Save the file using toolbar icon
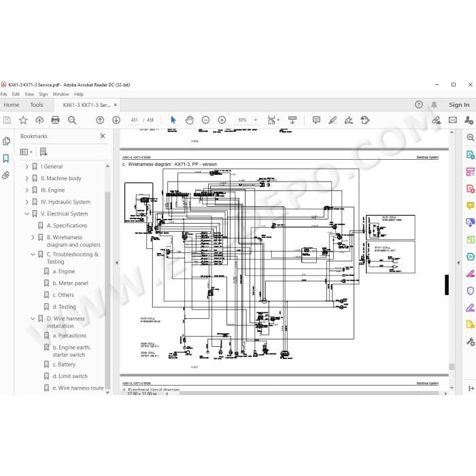The height and width of the screenshot is (476, 476). (7, 120)
